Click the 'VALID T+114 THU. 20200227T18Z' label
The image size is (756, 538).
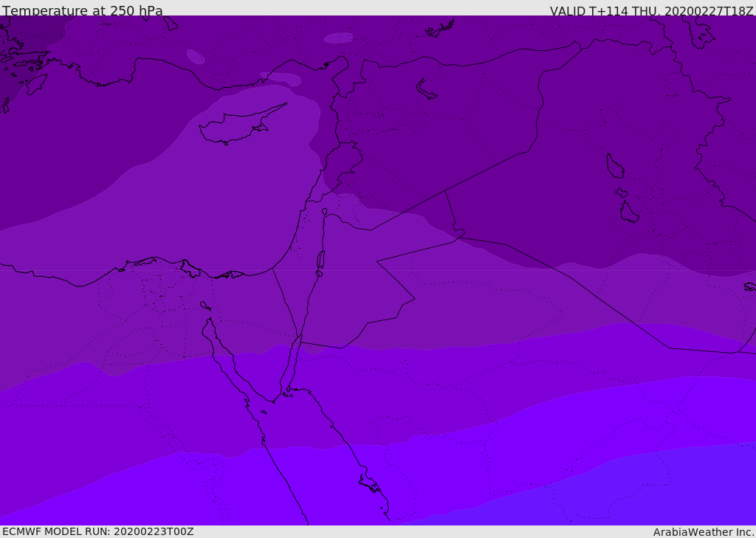click(x=651, y=10)
